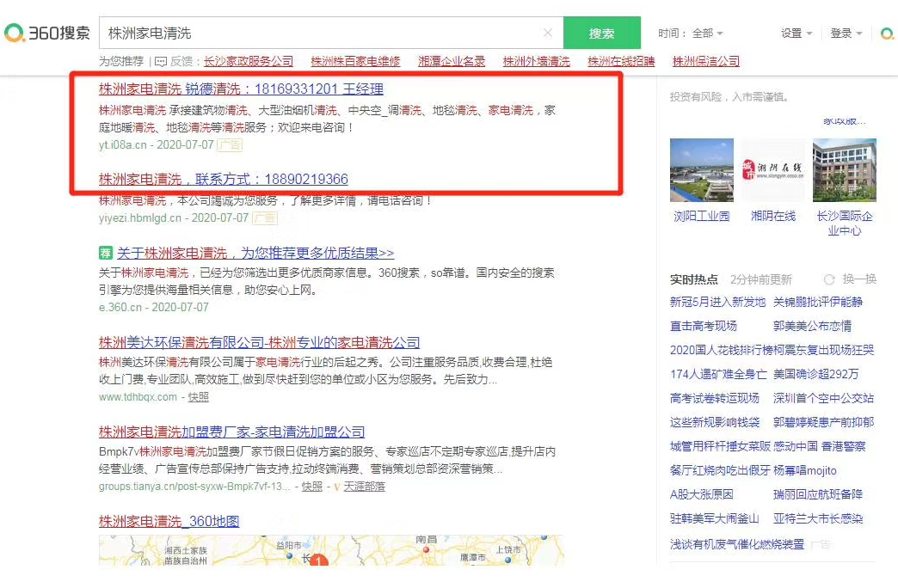Click the 反馈 feedback icon

point(161,61)
